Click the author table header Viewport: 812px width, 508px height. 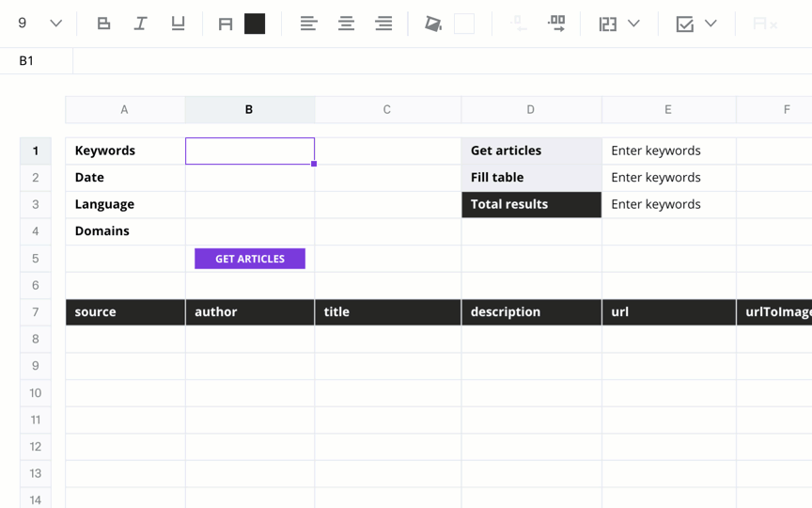pos(250,312)
